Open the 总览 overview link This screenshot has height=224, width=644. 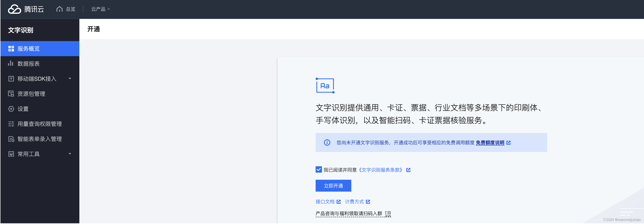[x=71, y=9]
